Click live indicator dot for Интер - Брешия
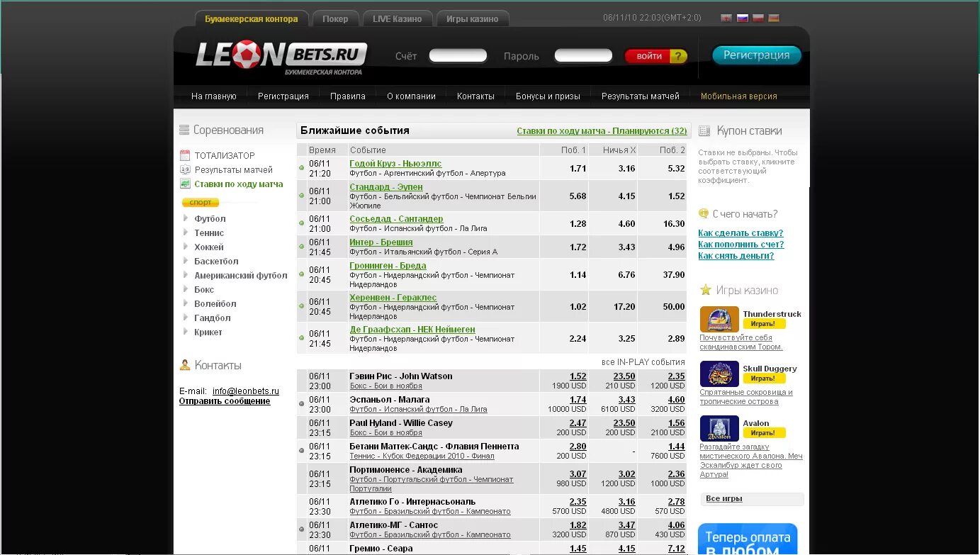 click(302, 247)
